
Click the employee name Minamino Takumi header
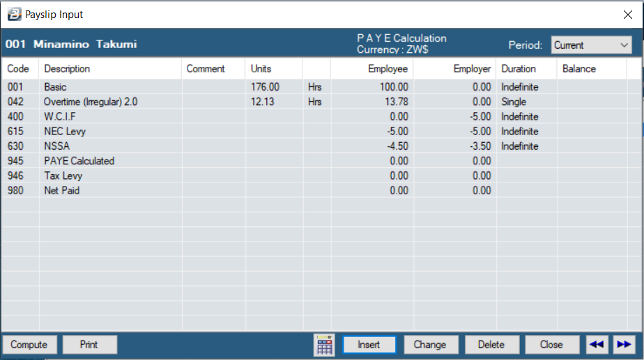(85, 45)
